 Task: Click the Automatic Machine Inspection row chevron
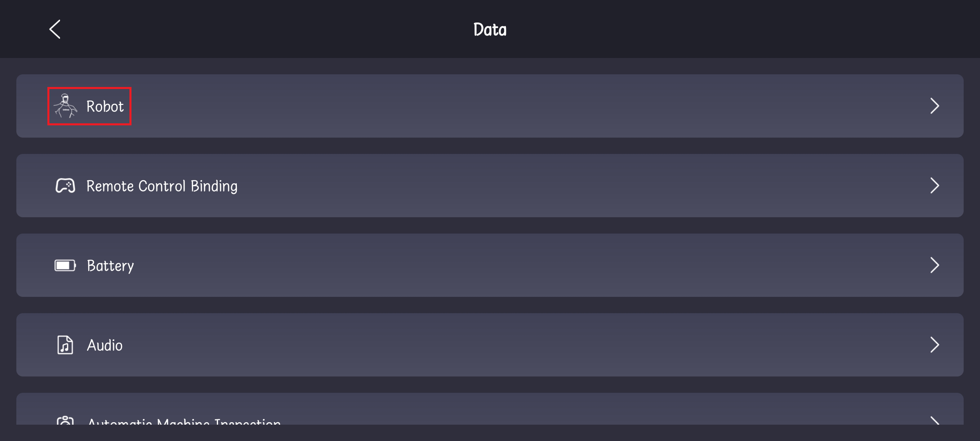point(934,421)
